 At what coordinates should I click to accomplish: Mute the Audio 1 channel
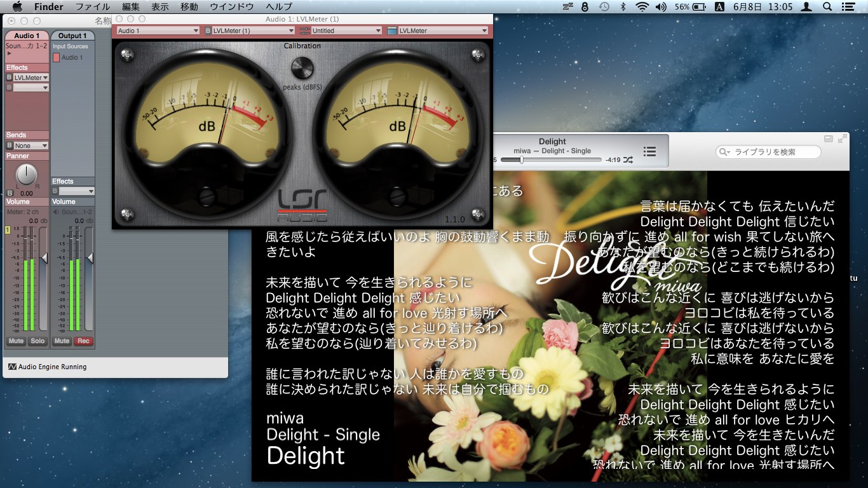pos(16,341)
